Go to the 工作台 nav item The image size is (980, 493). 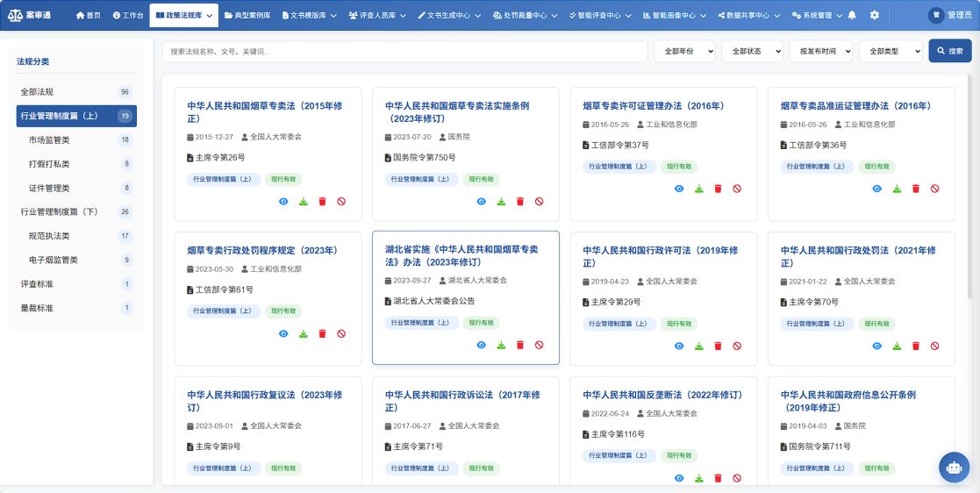coord(128,16)
